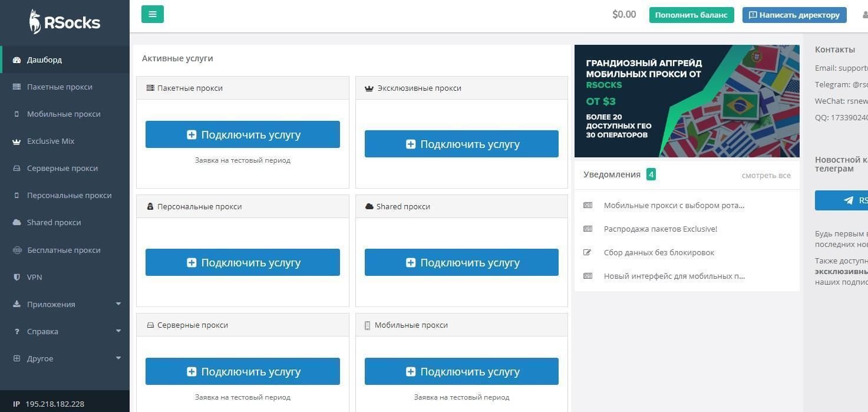Image resolution: width=868 pixels, height=412 pixels.
Task: Click newspaper icon beside Новый интерфейс notification
Action: (588, 276)
